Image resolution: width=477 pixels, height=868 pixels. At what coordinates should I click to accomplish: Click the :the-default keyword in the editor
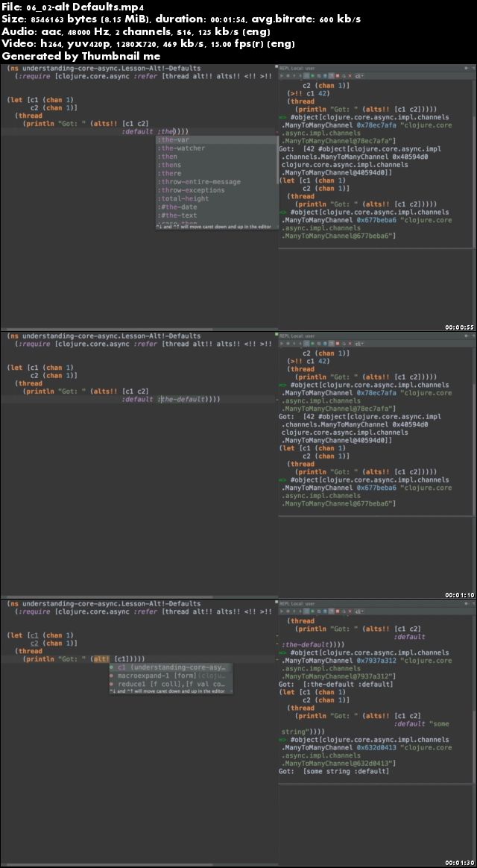181,399
